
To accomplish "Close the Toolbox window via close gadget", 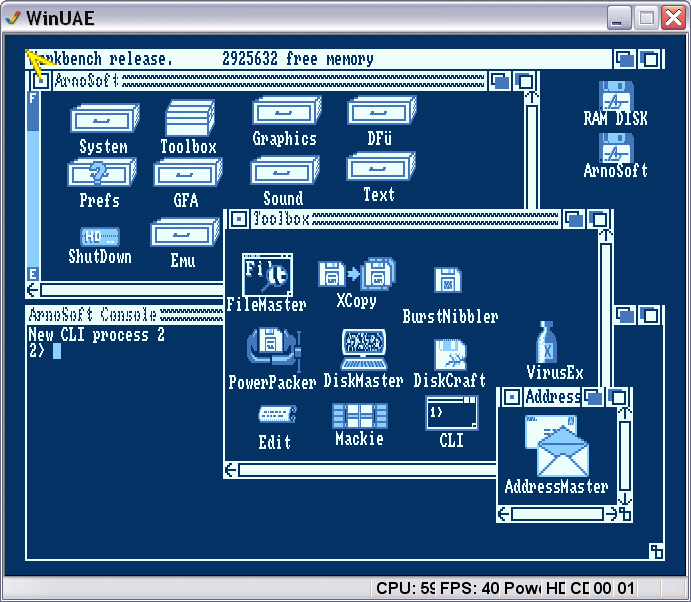I will pos(239,219).
